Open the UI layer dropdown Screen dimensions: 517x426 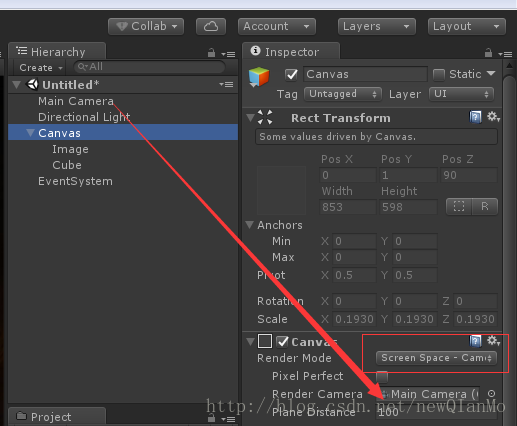point(461,94)
